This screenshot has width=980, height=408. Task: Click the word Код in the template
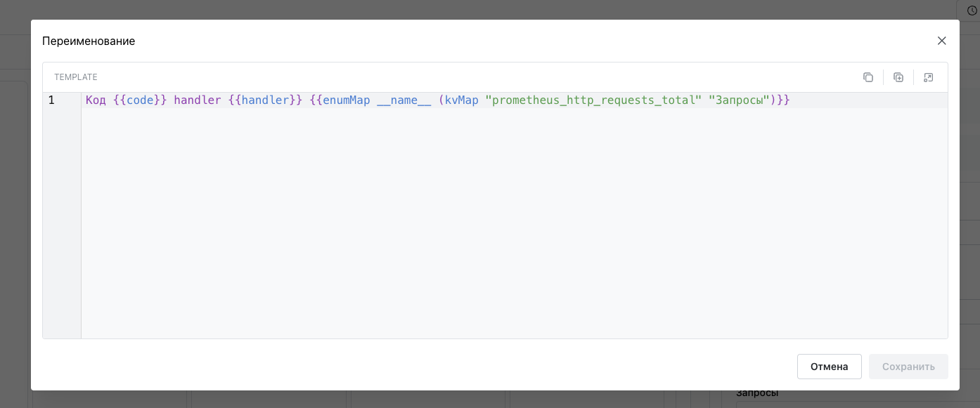click(96, 100)
